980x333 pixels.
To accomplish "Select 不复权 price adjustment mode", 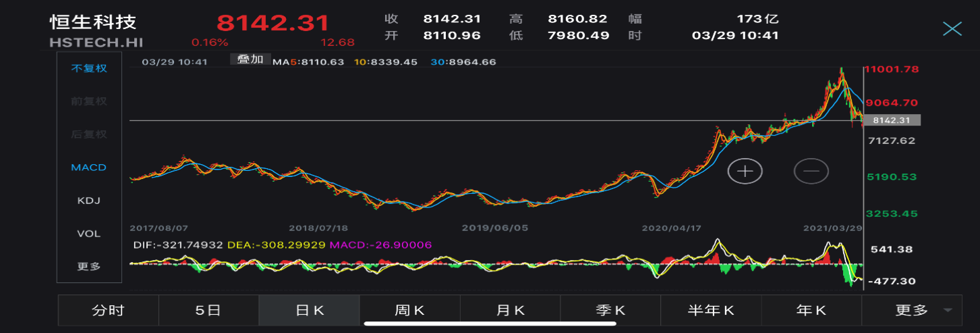I will [x=89, y=68].
